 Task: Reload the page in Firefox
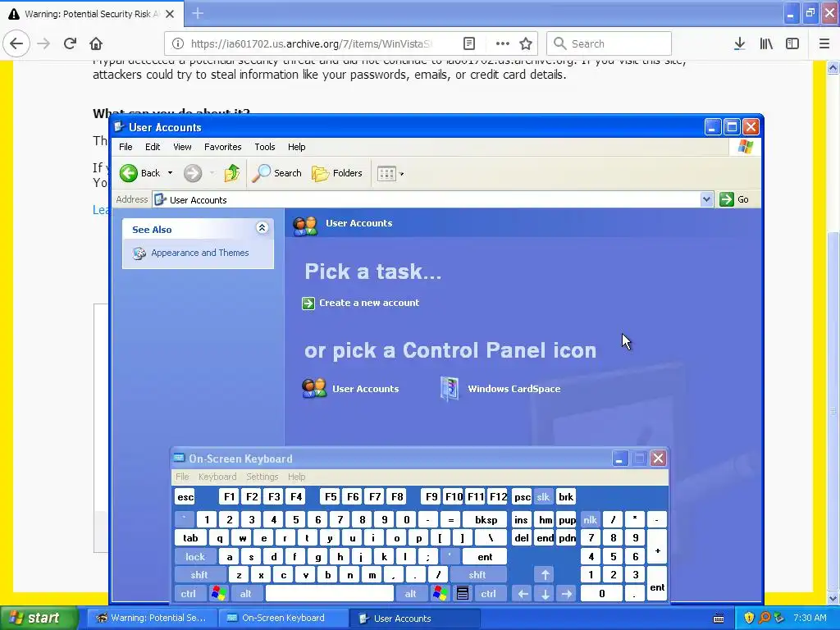[70, 43]
